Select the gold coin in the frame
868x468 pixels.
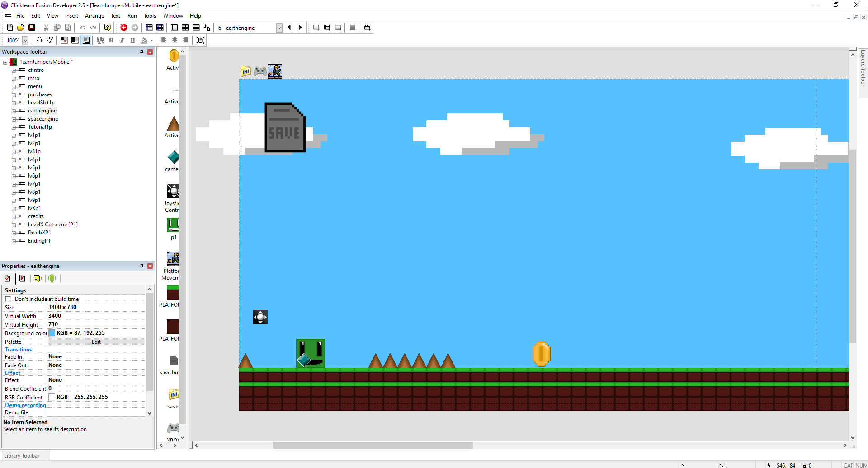[541, 354]
